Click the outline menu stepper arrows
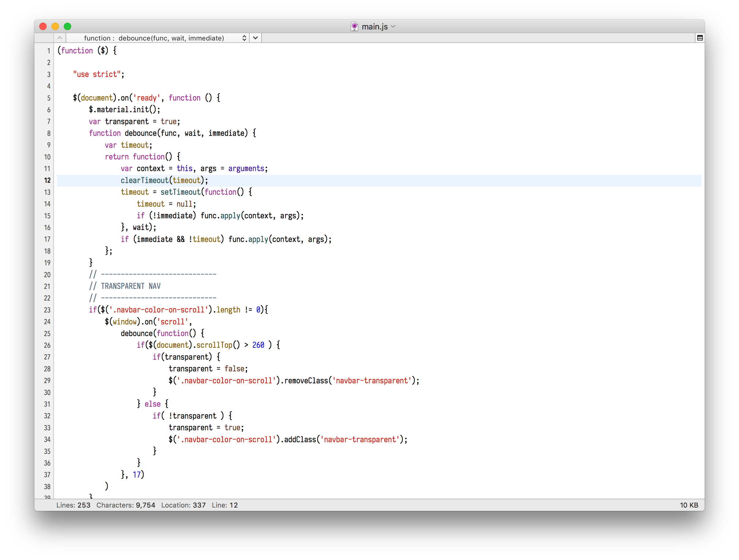This screenshot has height=560, width=739. click(x=244, y=38)
